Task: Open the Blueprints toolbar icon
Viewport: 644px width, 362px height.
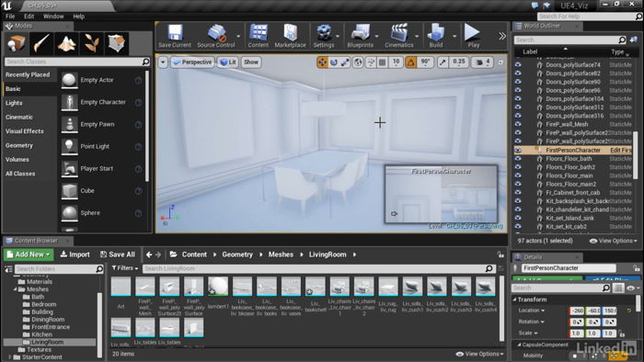Action: click(x=361, y=36)
